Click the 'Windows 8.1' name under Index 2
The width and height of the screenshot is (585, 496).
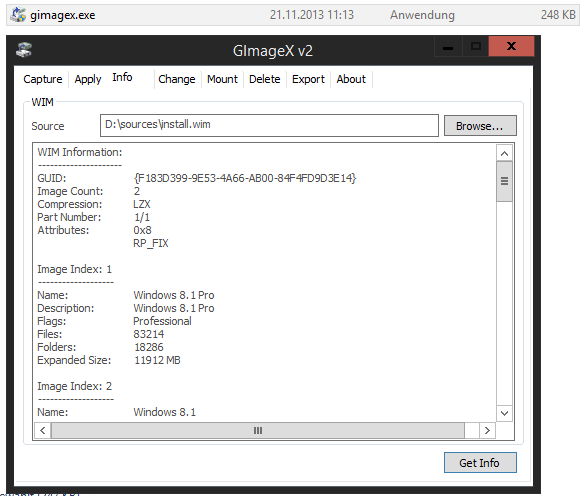165,412
